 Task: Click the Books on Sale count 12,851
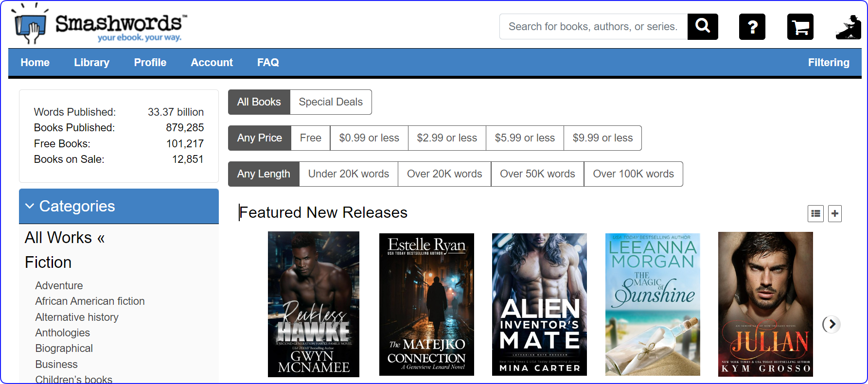coord(188,159)
